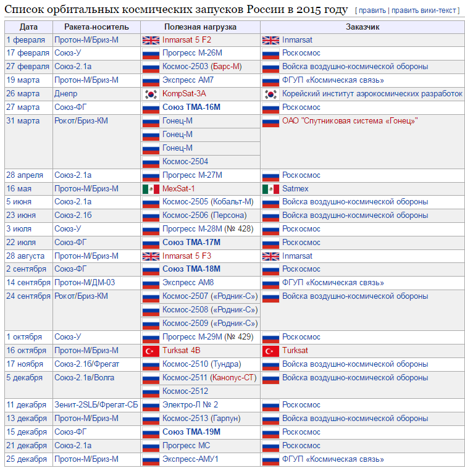The height and width of the screenshot is (476, 465).
Task: Click Russian flag next to Экспресс АМ7
Action: tap(151, 81)
